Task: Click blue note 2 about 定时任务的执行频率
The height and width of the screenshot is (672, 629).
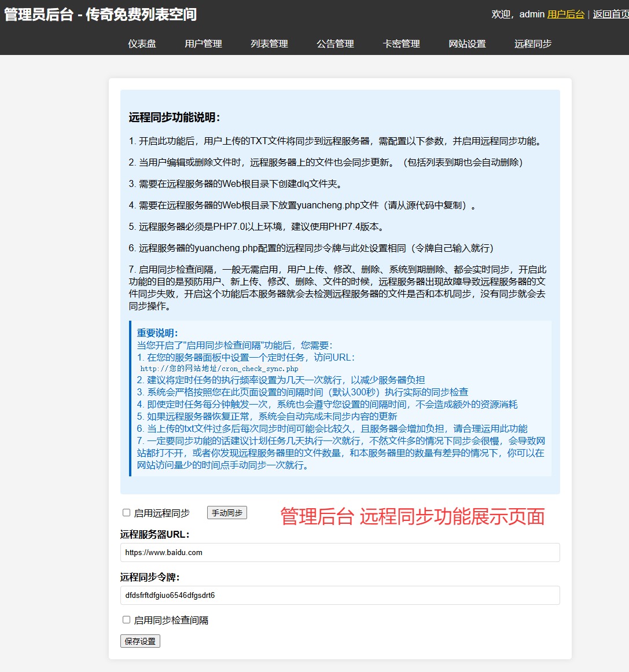Action: pyautogui.click(x=281, y=380)
